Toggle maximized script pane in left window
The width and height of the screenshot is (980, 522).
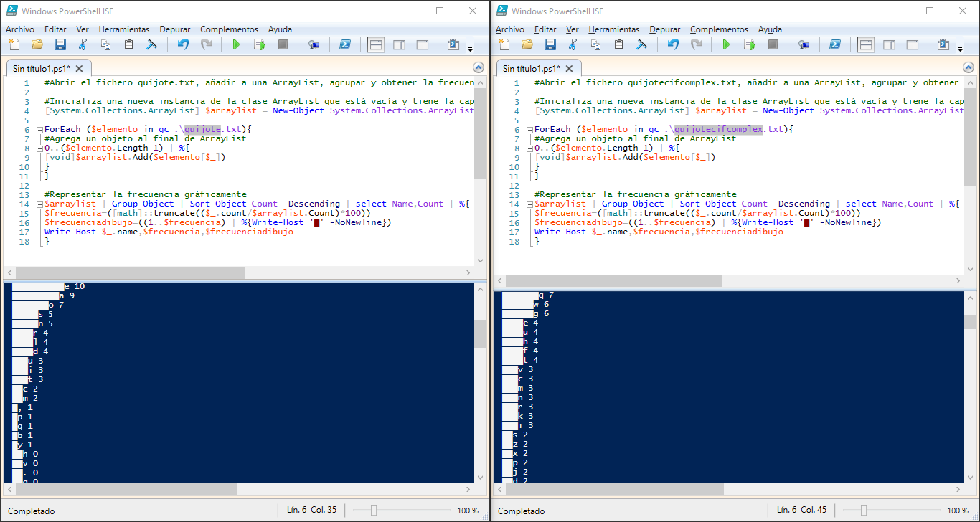(423, 45)
